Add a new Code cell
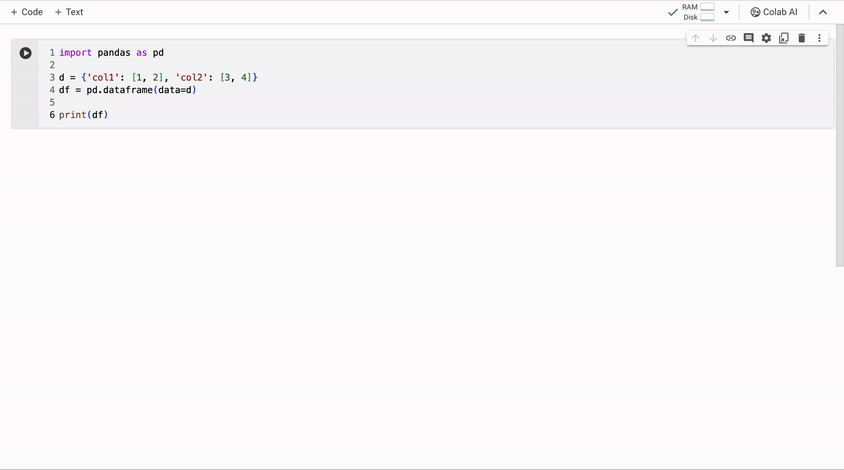 (27, 12)
